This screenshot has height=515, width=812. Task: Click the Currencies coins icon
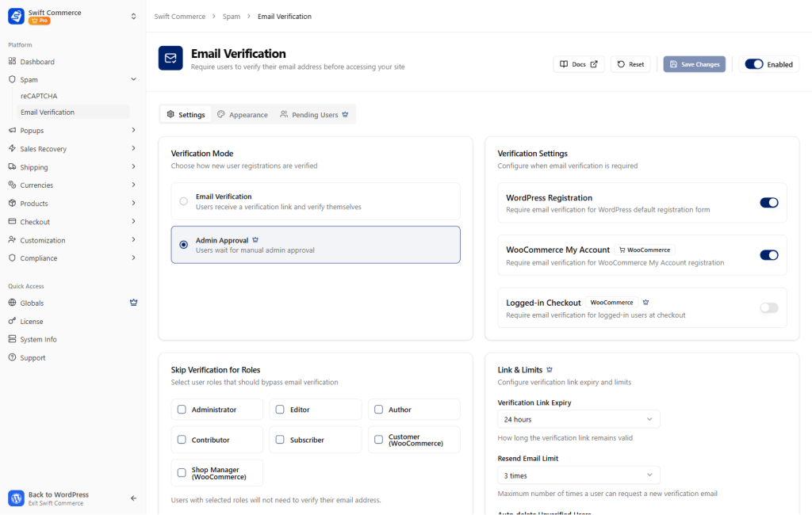12,185
